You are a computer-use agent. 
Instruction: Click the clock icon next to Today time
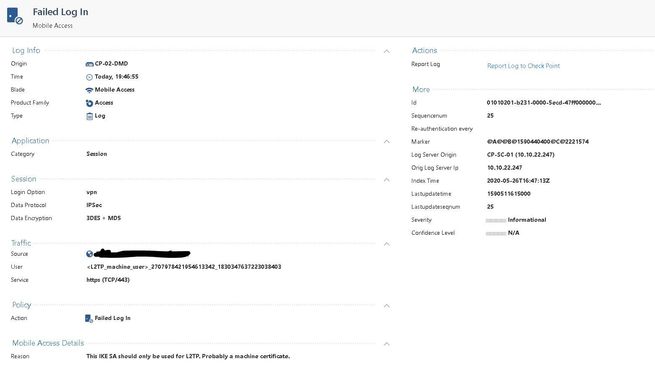pos(89,77)
